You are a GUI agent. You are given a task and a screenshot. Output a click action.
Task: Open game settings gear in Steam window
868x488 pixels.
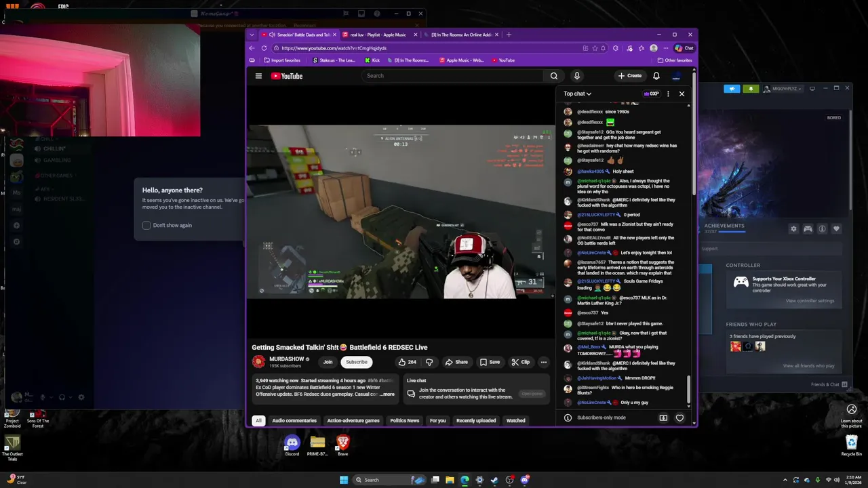[793, 229]
